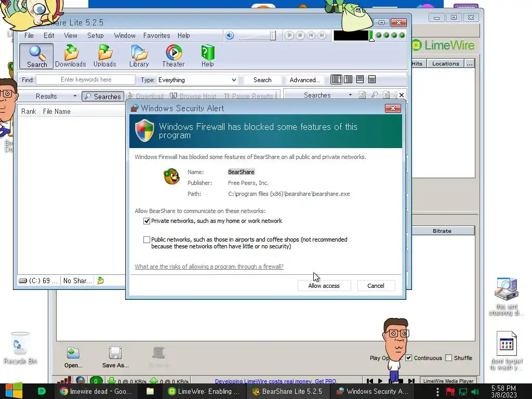Click the LimeWire connection strength bars icon
The width and height of the screenshot is (532, 399).
click(x=64, y=381)
